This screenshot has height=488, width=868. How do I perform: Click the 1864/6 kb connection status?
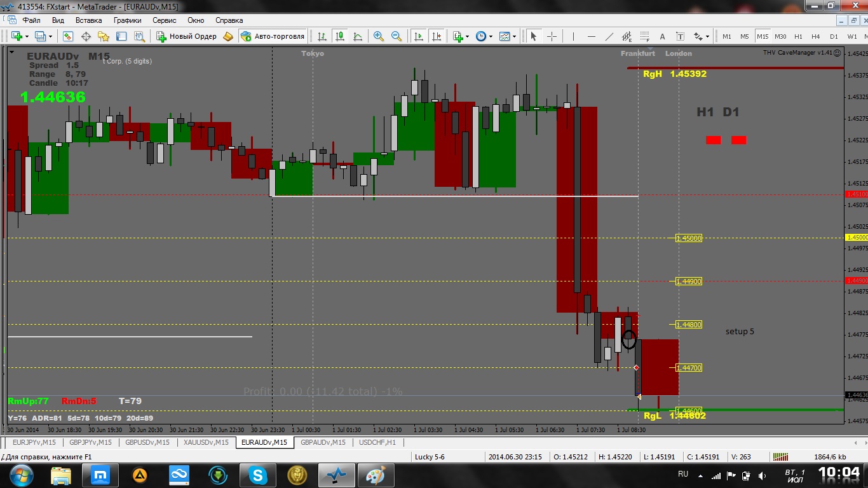click(830, 456)
